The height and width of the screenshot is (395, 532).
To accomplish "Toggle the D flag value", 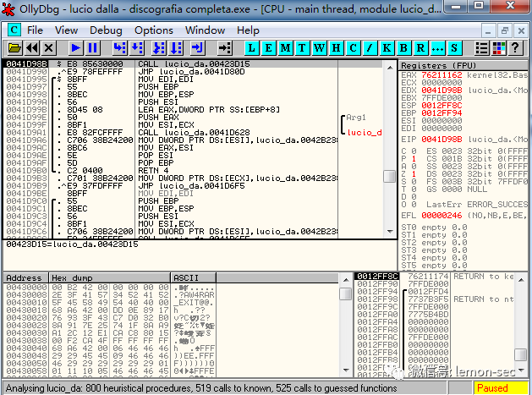I will 414,197.
